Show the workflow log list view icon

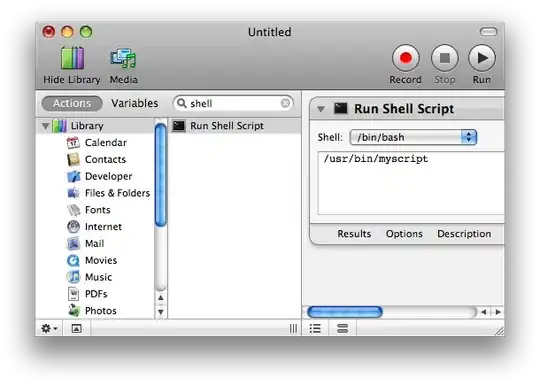(315, 329)
